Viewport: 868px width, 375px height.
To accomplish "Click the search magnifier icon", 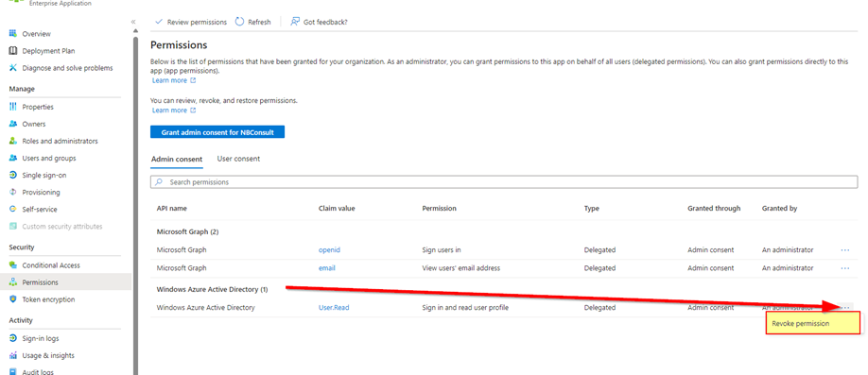I will [x=160, y=182].
